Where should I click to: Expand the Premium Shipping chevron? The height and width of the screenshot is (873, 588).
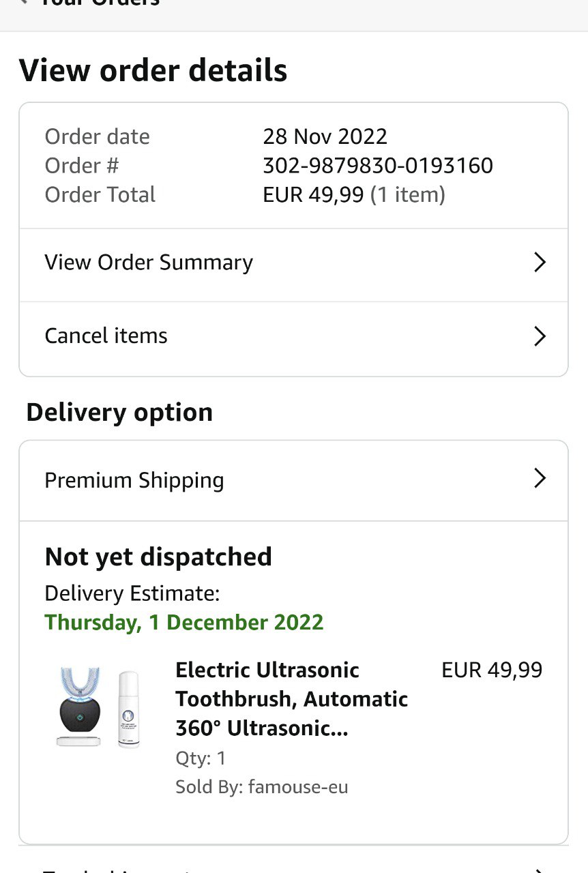pos(540,479)
